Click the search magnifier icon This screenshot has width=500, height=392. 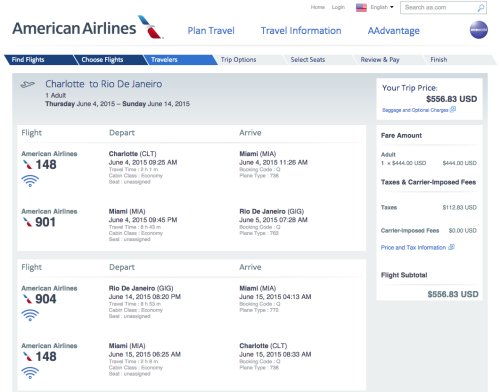pyautogui.click(x=481, y=8)
